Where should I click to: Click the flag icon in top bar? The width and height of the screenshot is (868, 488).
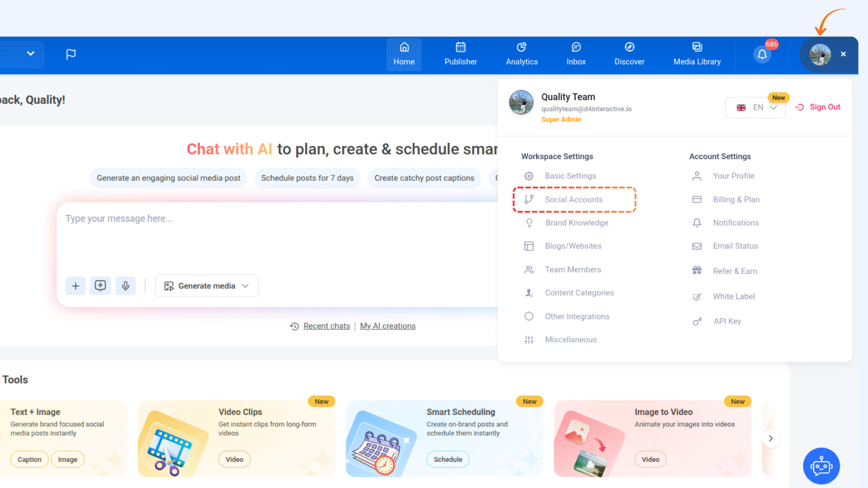pos(71,54)
